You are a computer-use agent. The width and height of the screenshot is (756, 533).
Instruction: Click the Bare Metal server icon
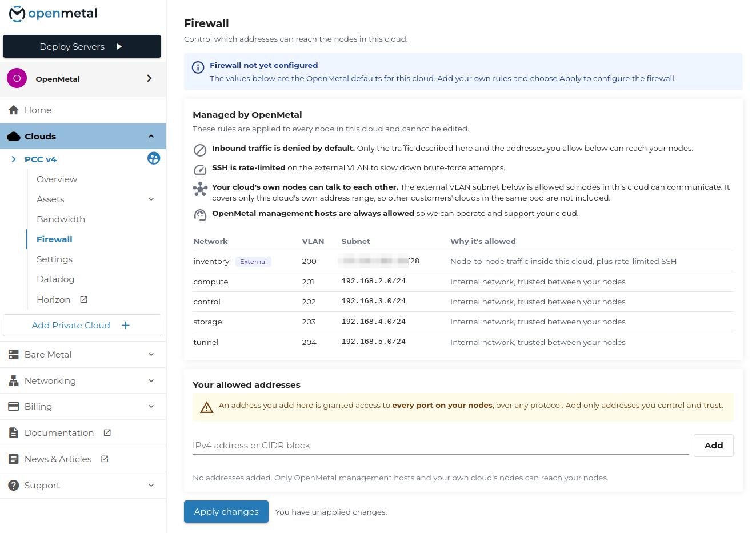coord(14,355)
